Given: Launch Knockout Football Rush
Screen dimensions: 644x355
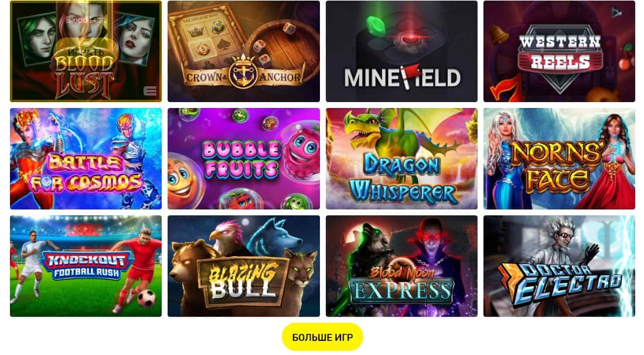Looking at the screenshot, I should (x=86, y=266).
